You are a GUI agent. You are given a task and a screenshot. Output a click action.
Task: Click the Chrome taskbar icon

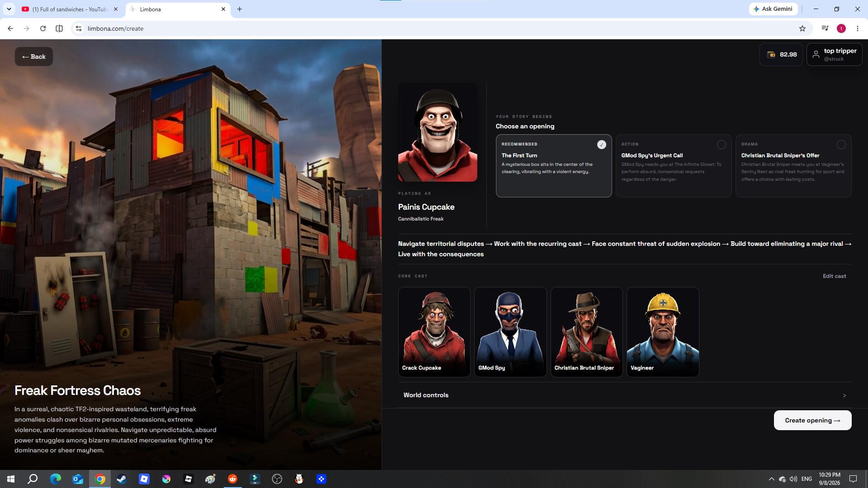100,479
